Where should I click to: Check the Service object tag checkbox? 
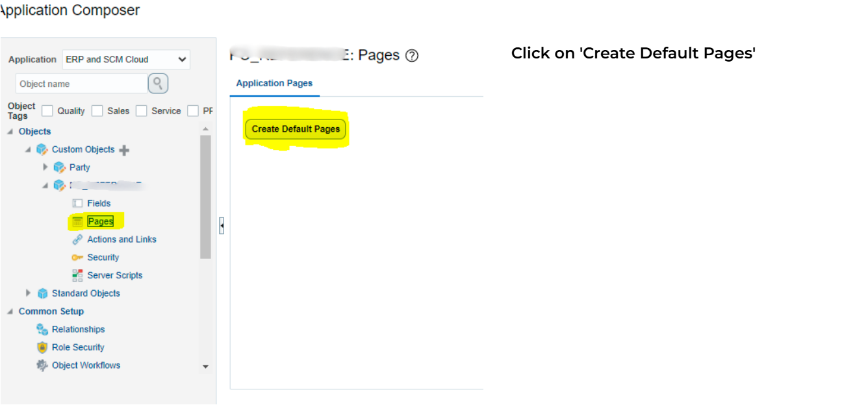(142, 111)
